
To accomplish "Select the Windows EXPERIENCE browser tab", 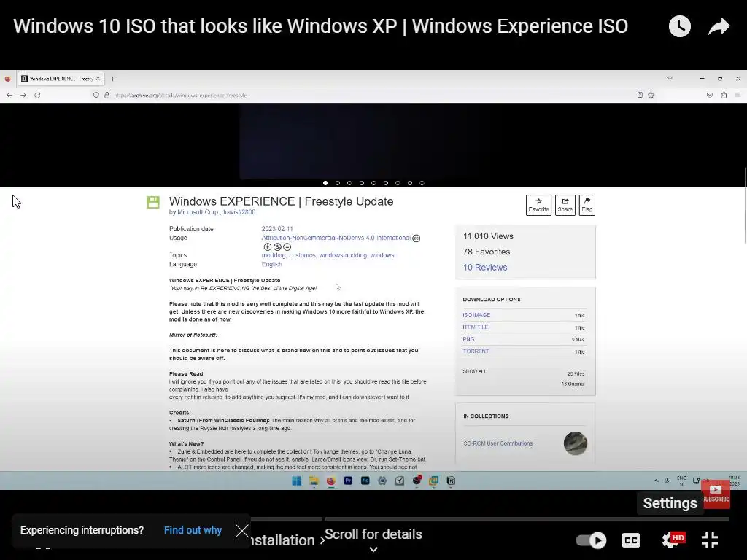I will (x=60, y=79).
